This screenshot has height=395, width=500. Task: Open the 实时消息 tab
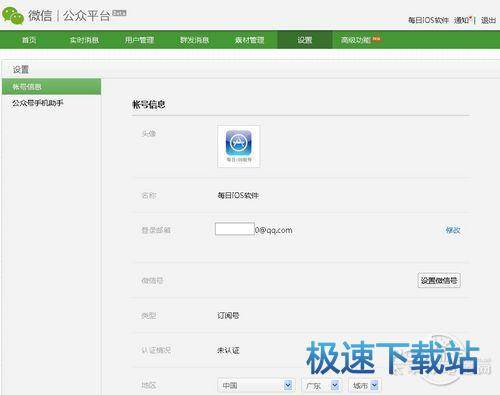click(84, 40)
